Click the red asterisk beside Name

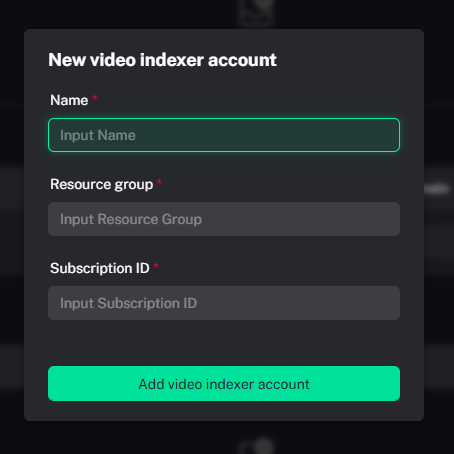point(95,98)
